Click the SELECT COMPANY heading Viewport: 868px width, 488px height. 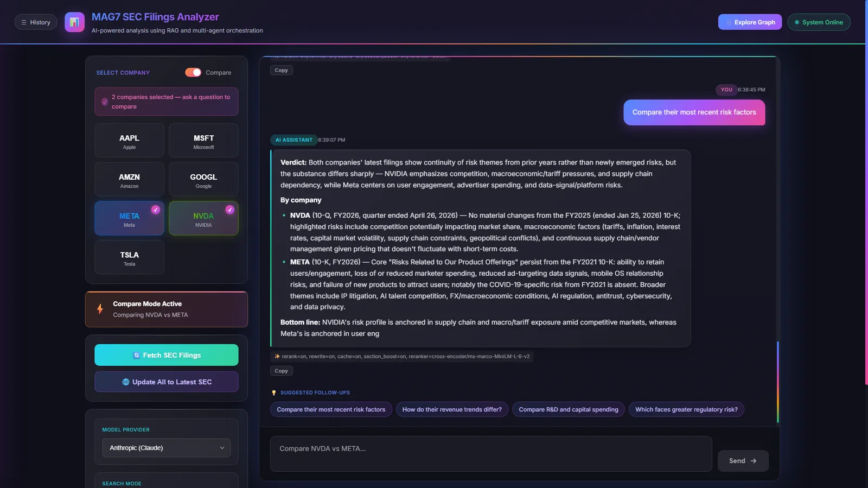pos(123,73)
